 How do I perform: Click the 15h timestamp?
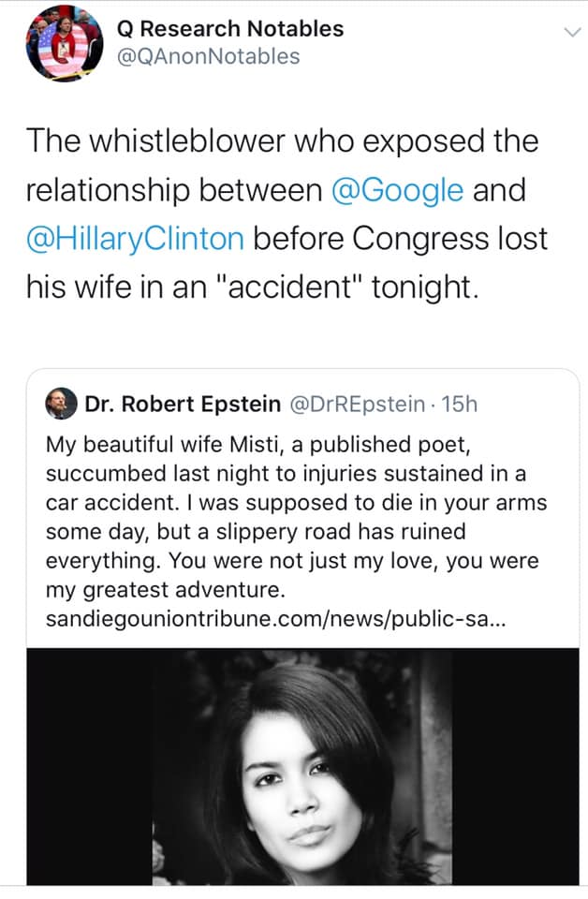tap(460, 404)
